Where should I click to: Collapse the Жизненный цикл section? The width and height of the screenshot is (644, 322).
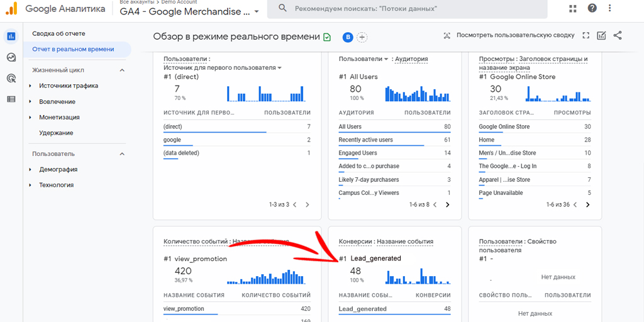122,70
